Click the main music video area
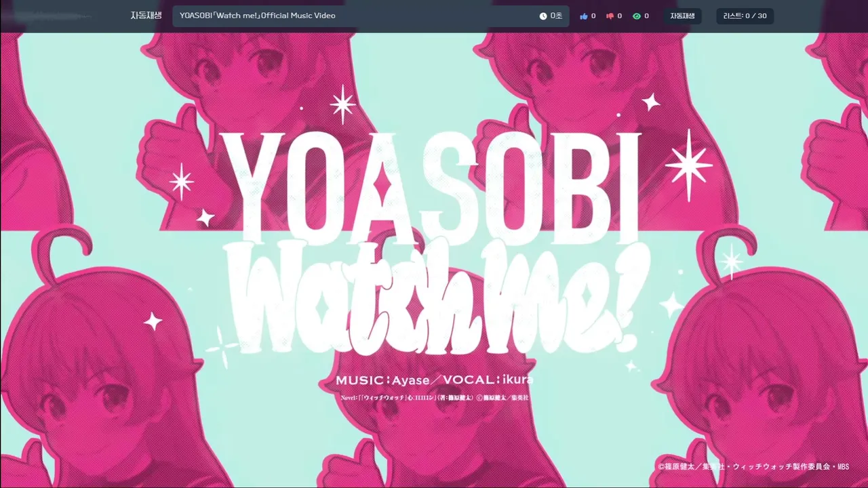 coord(434,260)
